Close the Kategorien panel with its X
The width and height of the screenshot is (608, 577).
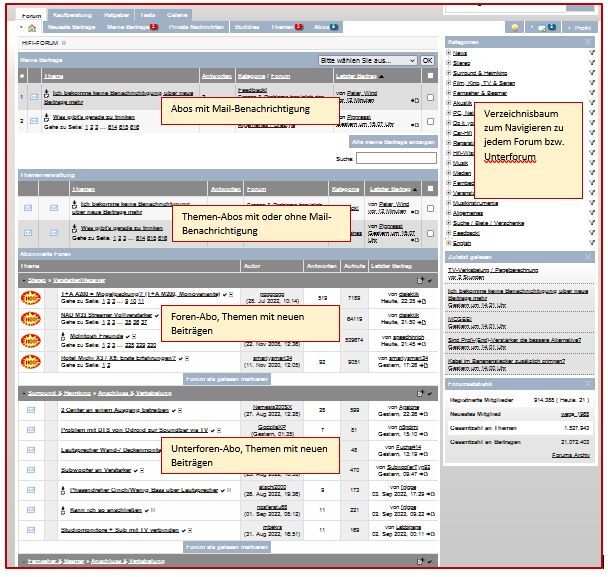(588, 42)
